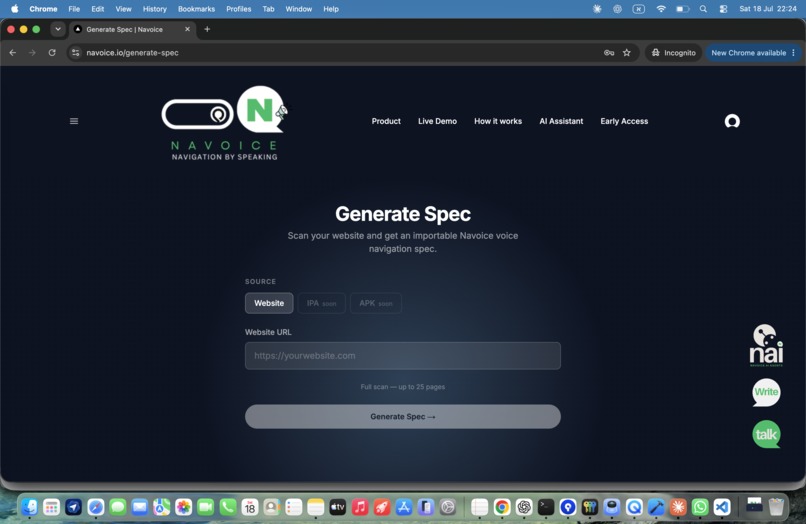Open Finder from the dock

click(29, 507)
